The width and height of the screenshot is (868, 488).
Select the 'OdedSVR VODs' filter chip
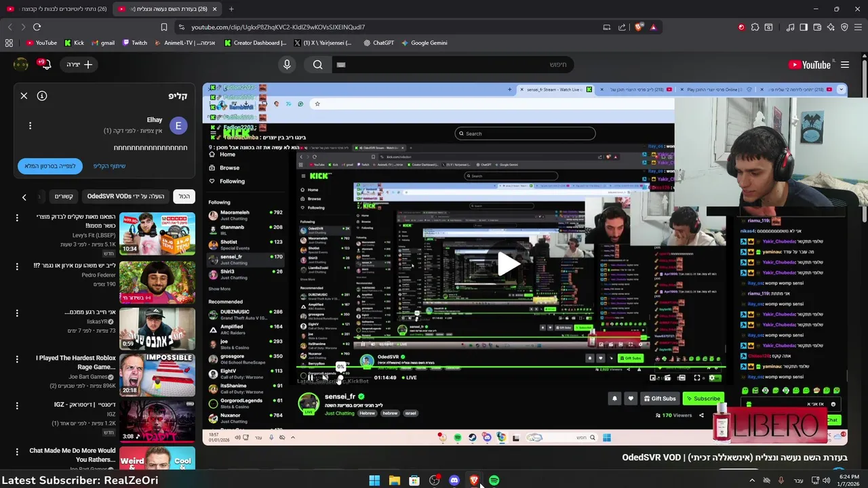[125, 197]
